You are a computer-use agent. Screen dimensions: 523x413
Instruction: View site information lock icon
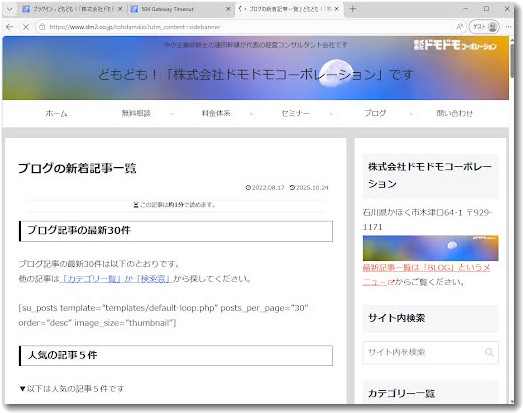pos(42,27)
